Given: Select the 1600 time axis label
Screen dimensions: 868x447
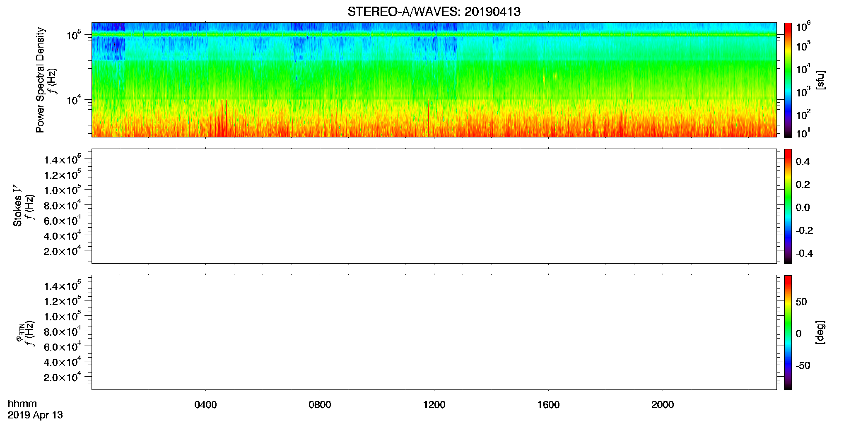Looking at the screenshot, I should (548, 405).
